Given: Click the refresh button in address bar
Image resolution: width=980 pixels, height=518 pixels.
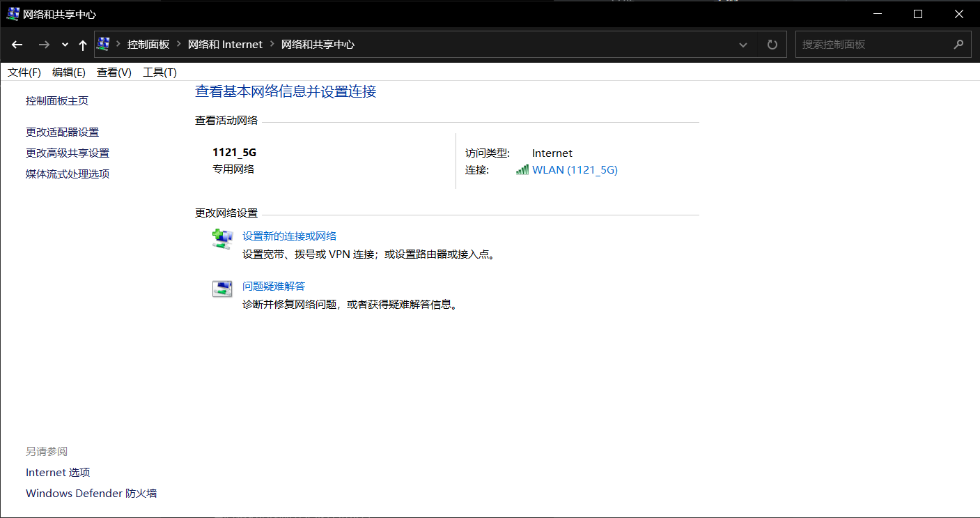Looking at the screenshot, I should [772, 45].
